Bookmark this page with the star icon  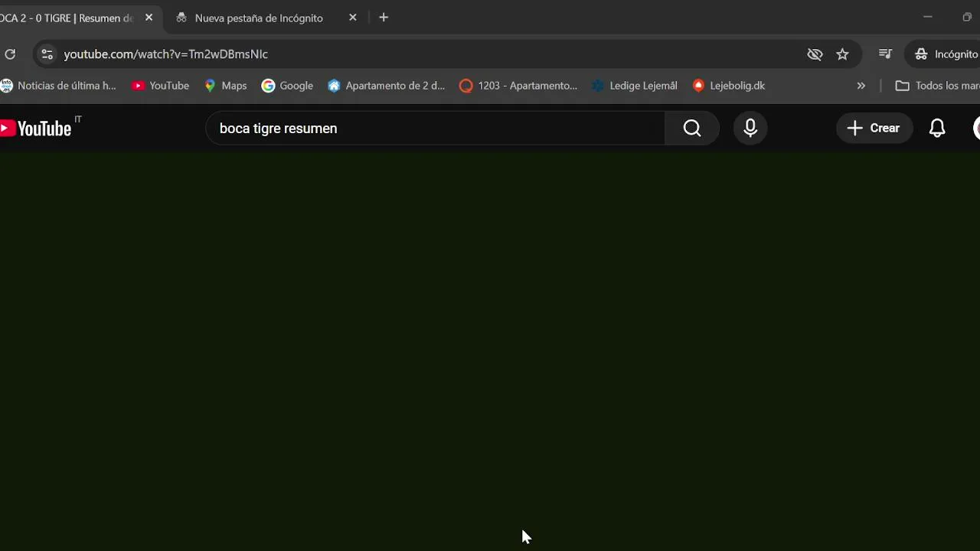coord(842,54)
